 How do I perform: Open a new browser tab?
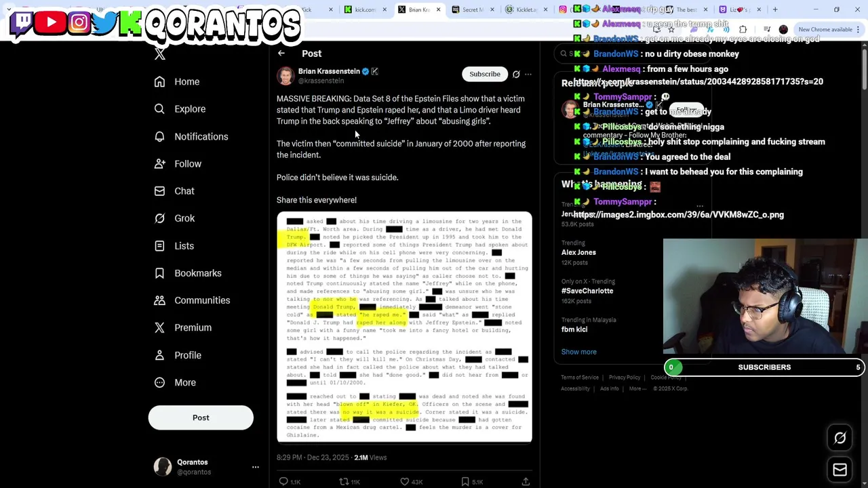(775, 9)
